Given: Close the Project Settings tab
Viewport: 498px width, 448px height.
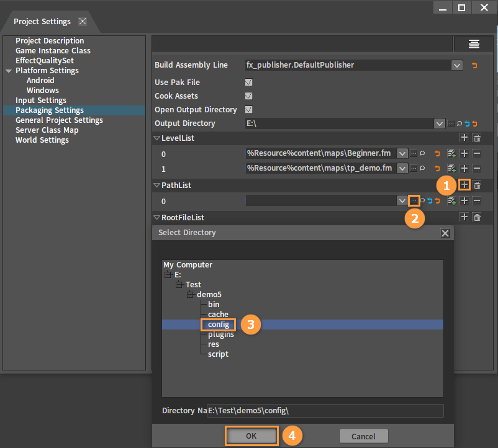Looking at the screenshot, I should (83, 21).
